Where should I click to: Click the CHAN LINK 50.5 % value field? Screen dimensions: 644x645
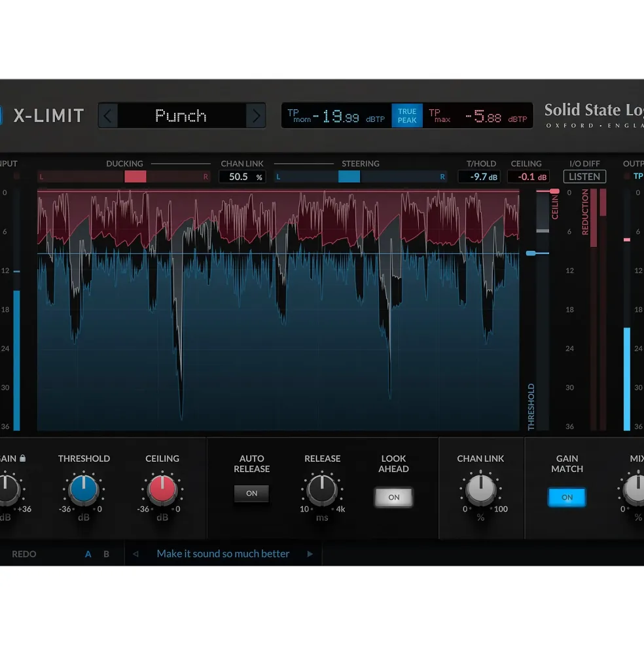point(243,177)
